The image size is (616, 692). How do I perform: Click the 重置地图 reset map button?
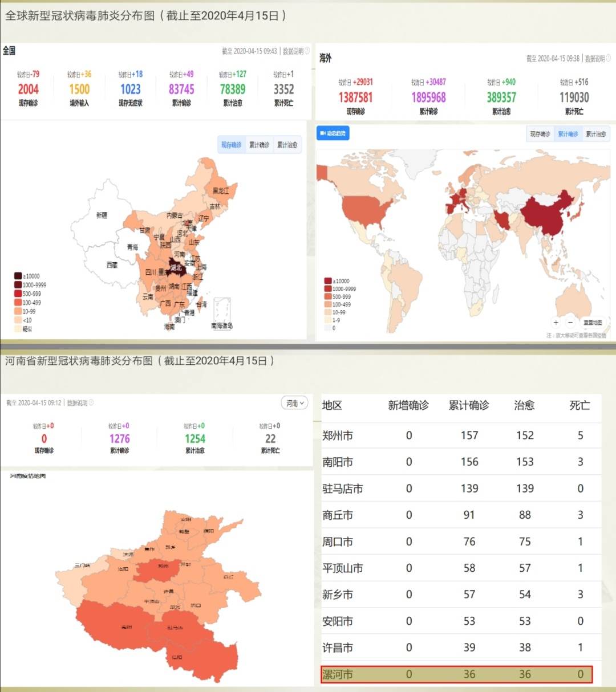pos(593,323)
